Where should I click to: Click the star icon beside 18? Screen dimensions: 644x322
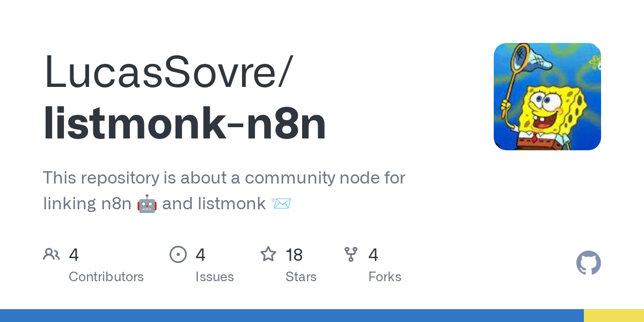268,254
